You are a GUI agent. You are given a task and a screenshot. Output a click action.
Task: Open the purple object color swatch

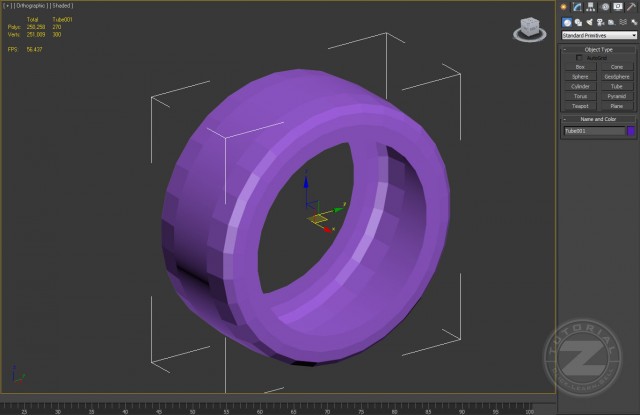(631, 131)
